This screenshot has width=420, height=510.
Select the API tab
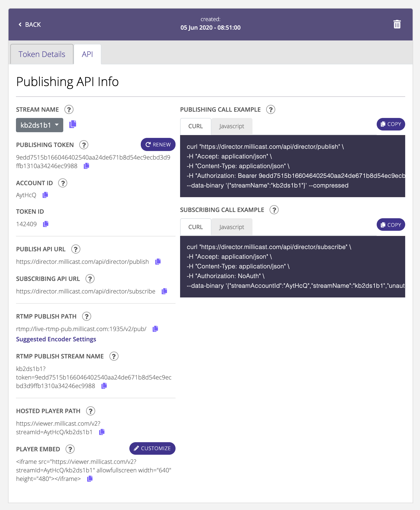point(87,54)
